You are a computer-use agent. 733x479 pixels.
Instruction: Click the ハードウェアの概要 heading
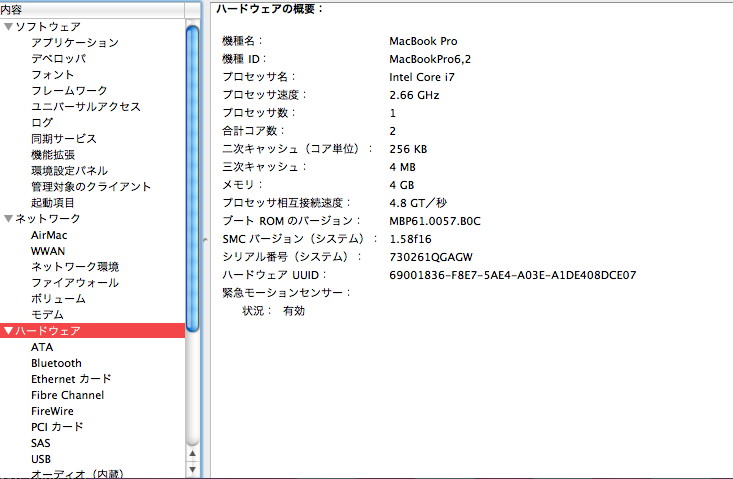click(x=269, y=9)
